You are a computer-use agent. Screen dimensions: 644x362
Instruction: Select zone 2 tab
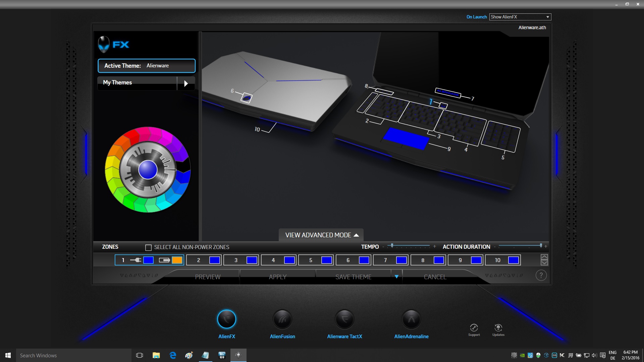[x=204, y=260]
